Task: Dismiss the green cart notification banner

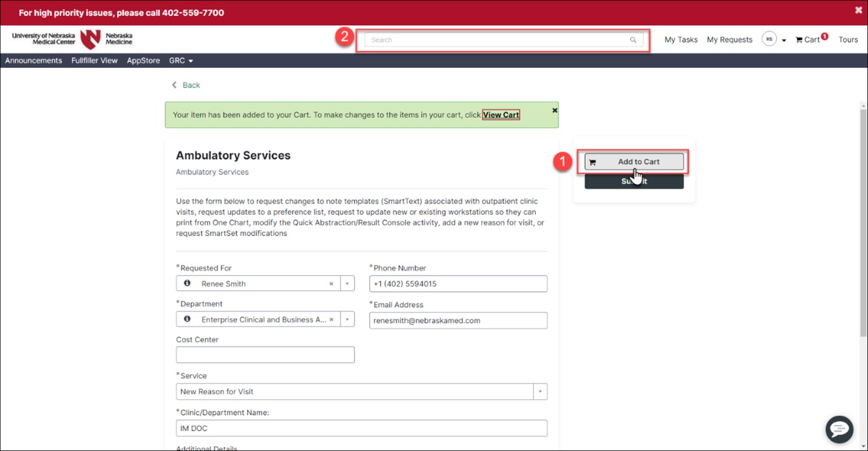Action: (x=554, y=110)
